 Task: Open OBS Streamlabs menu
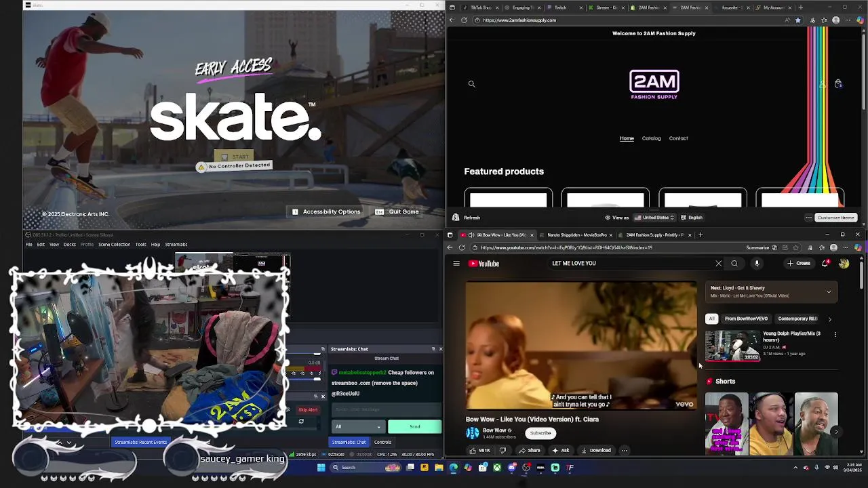click(x=176, y=245)
